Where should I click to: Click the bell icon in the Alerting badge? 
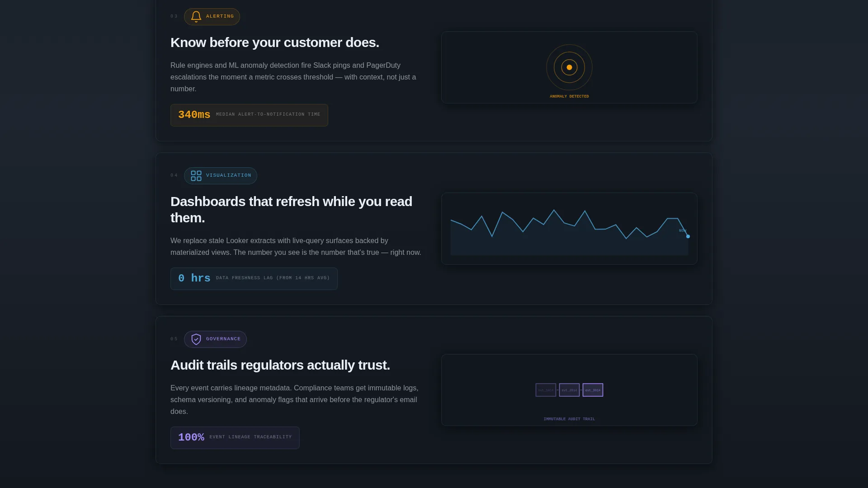coord(196,17)
